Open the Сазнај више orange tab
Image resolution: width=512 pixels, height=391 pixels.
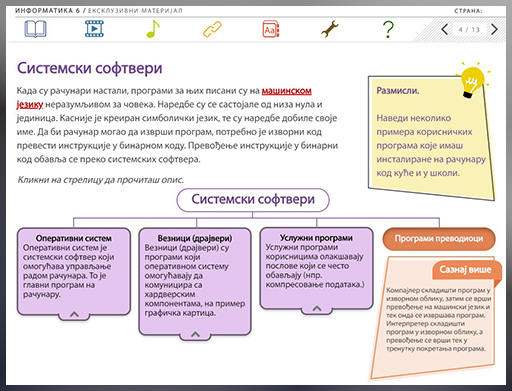tap(466, 270)
